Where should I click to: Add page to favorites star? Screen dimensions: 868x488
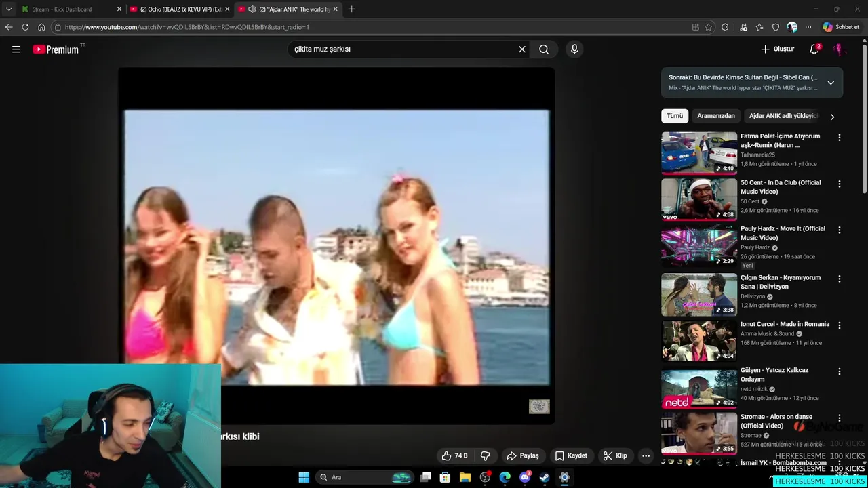[709, 27]
